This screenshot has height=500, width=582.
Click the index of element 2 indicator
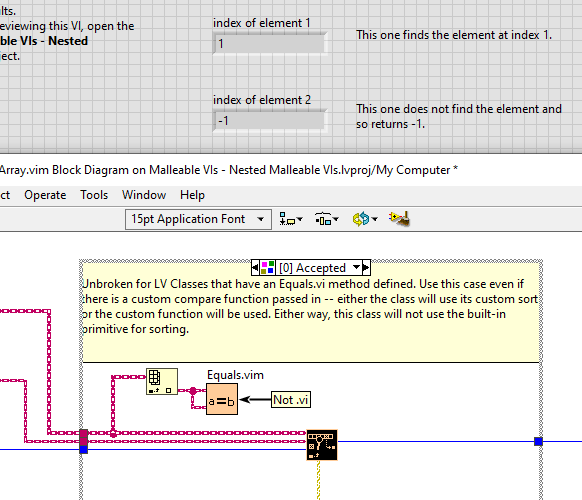tap(270, 121)
